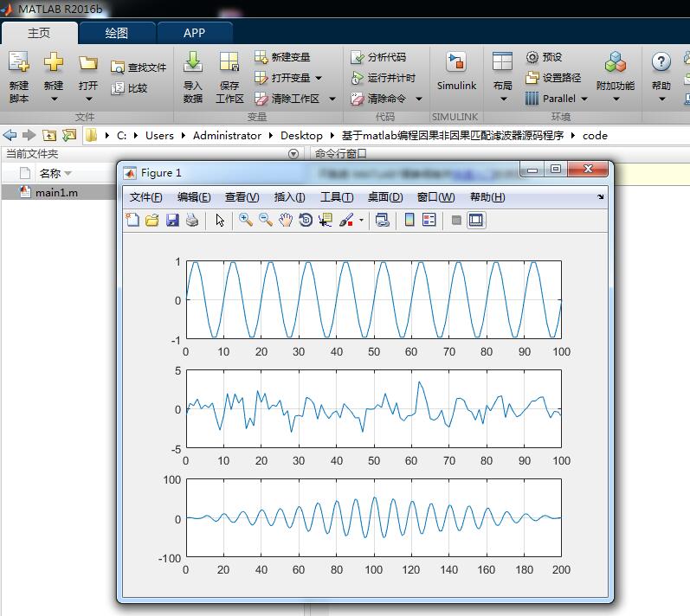The image size is (690, 616).
Task: Click the Browse for folder button
Action: [69, 135]
